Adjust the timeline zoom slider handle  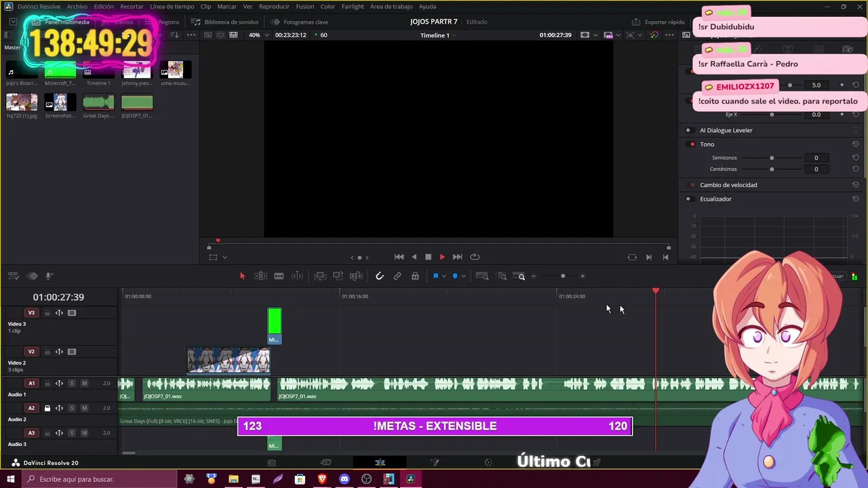(563, 276)
